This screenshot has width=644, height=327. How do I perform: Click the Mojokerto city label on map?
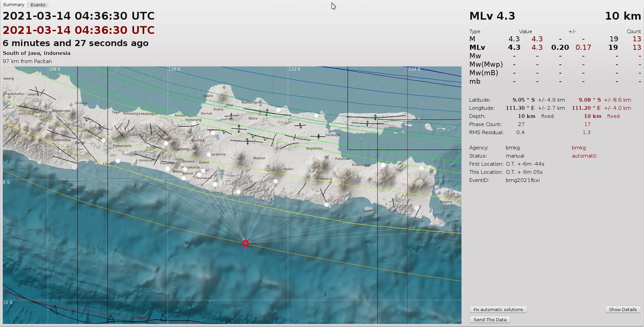coord(313,148)
